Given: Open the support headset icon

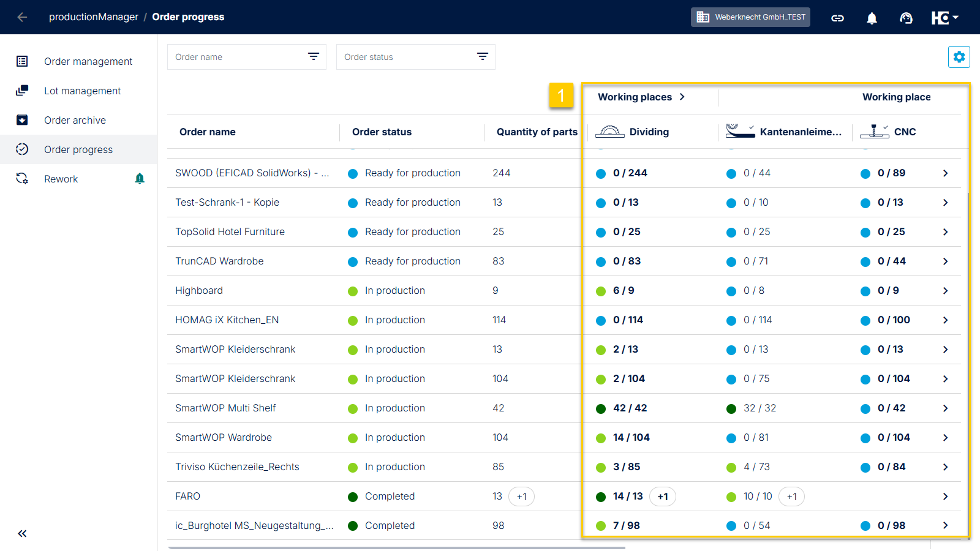Looking at the screenshot, I should pos(906,18).
